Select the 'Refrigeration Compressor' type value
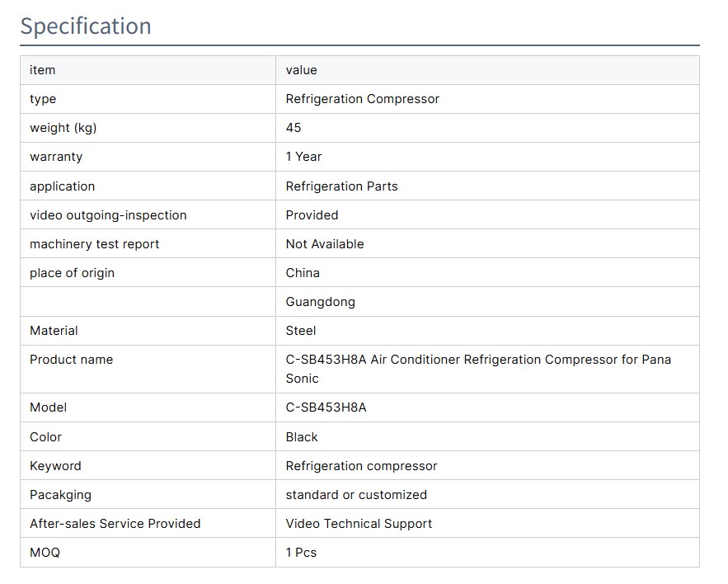Screen dimensions: 728x584 pos(362,99)
